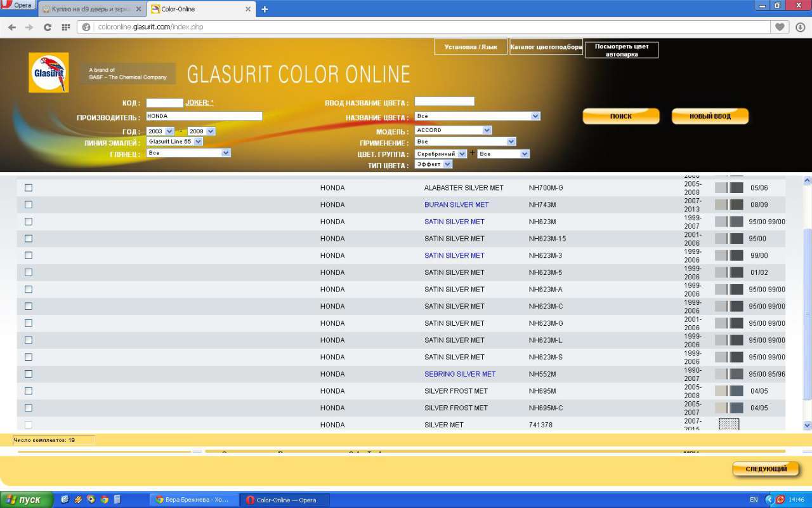This screenshot has height=508, width=812.
Task: Click the ПРОИЗВОДИТЕЛЬ field containing HONDA
Action: coord(204,116)
